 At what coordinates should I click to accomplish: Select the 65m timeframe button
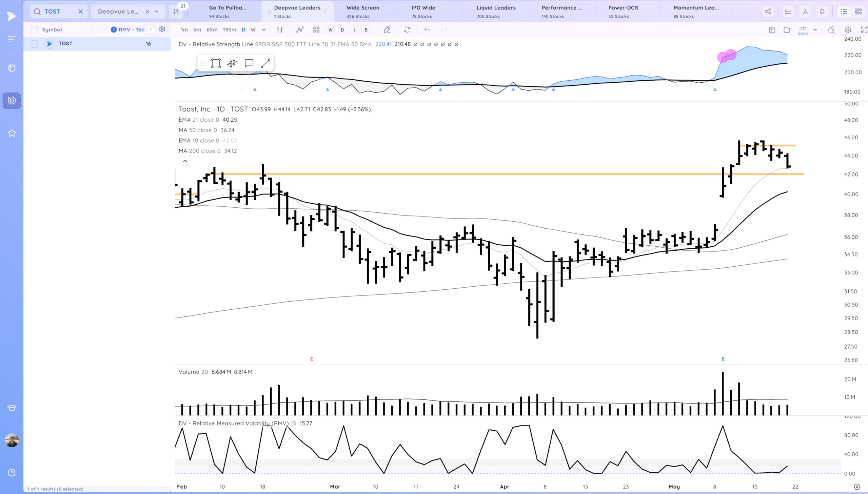[x=212, y=30]
